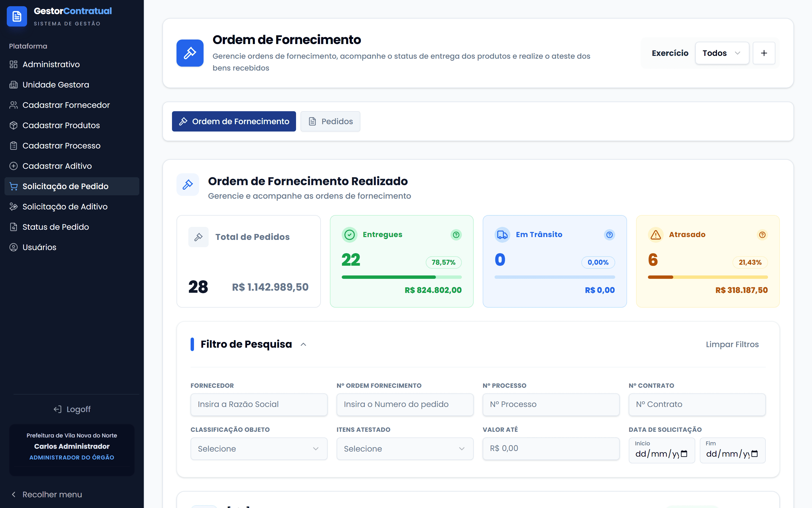Click the Total de Pedidos hammer icon

pos(198,237)
